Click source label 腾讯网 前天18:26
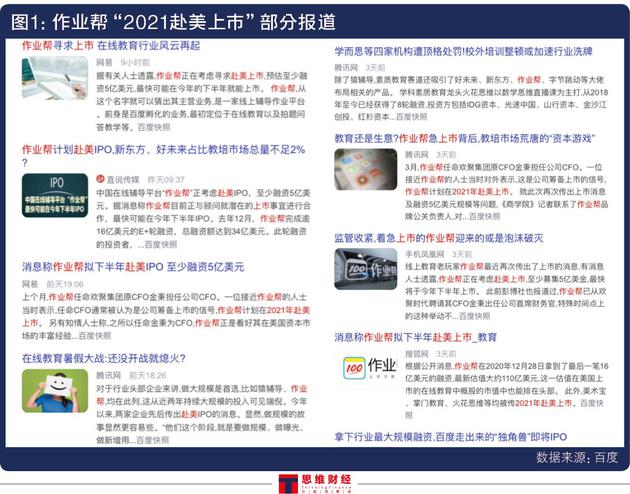The height and width of the screenshot is (494, 630). tap(131, 376)
